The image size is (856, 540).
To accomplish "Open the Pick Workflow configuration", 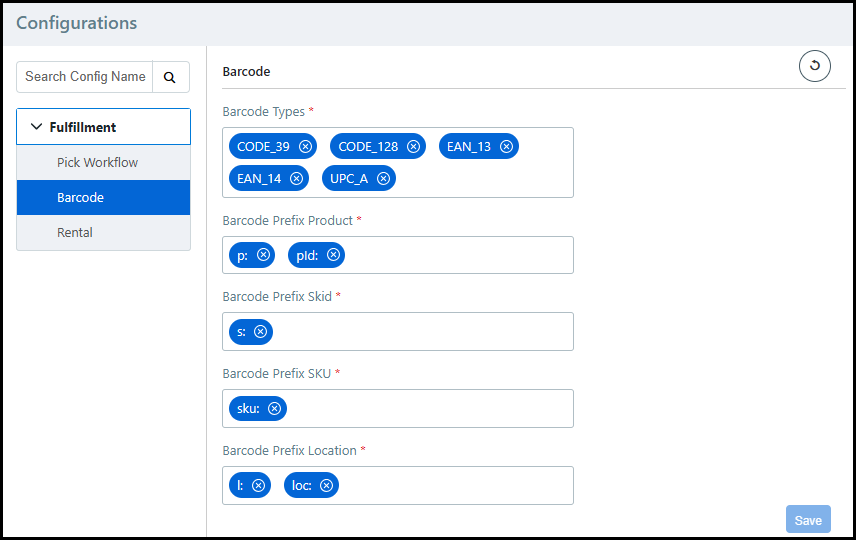I will pyautogui.click(x=97, y=162).
